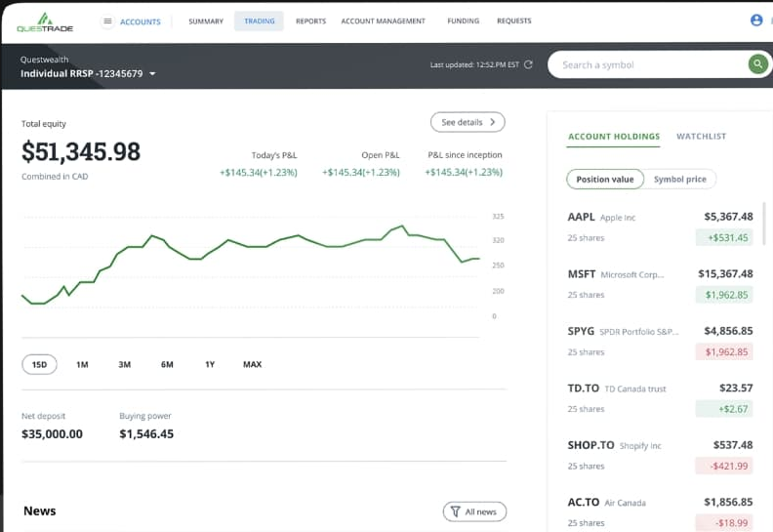Open the Accounts link
773x532 pixels.
point(141,21)
